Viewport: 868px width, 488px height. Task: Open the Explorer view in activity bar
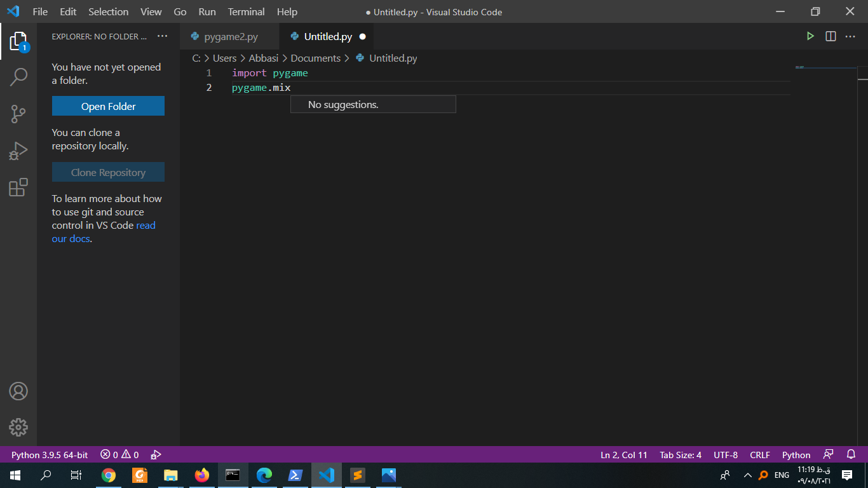(x=18, y=42)
